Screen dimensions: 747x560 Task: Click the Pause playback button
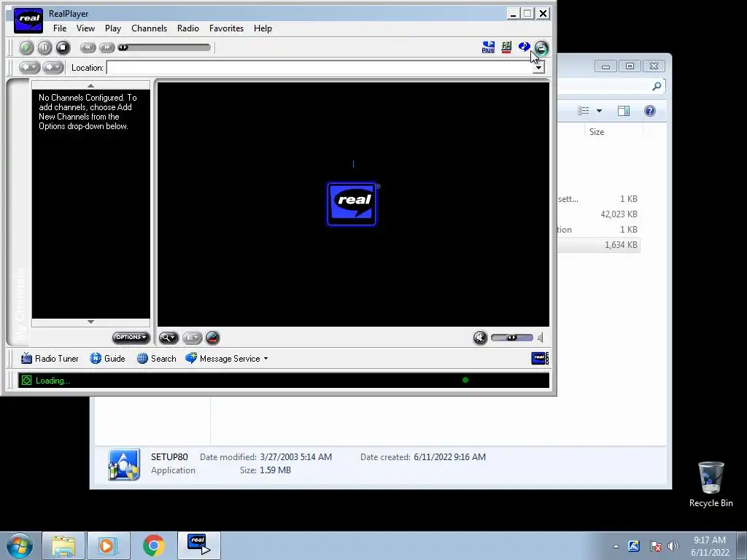(44, 47)
